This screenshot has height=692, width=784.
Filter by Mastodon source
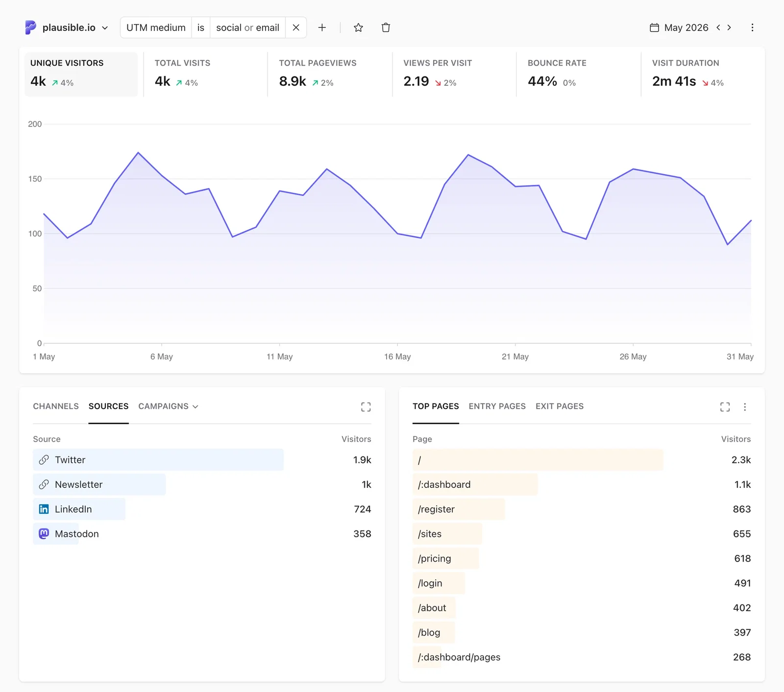tap(202, 534)
